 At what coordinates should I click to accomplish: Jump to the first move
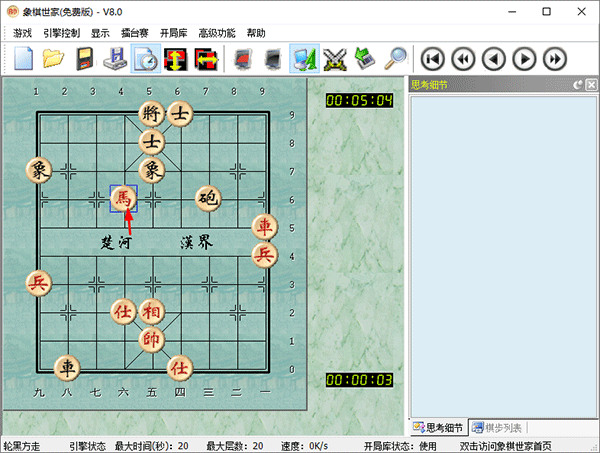[432, 59]
